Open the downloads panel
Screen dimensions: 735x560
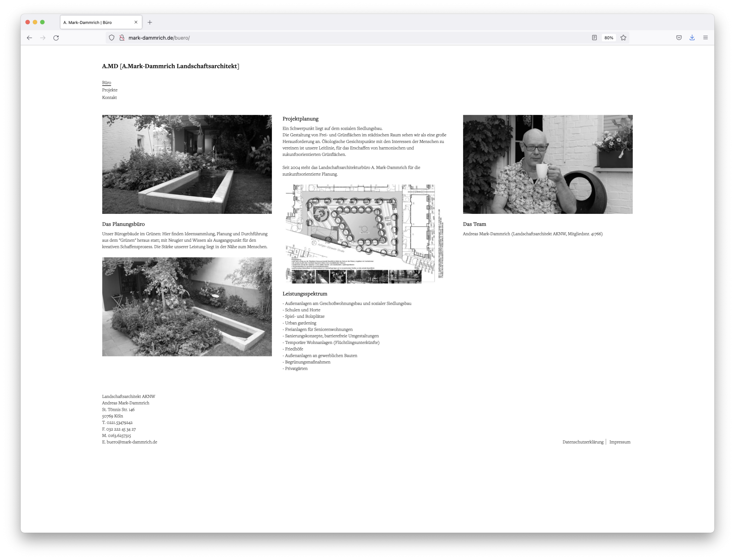click(x=692, y=38)
